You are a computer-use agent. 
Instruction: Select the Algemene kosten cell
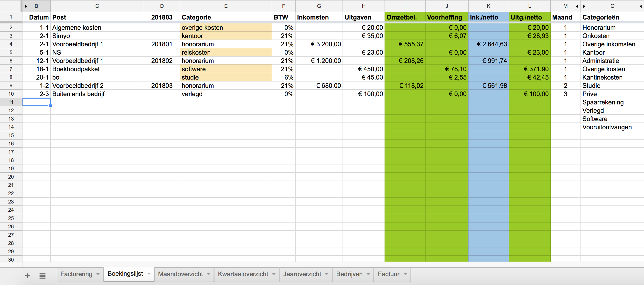[x=97, y=28]
